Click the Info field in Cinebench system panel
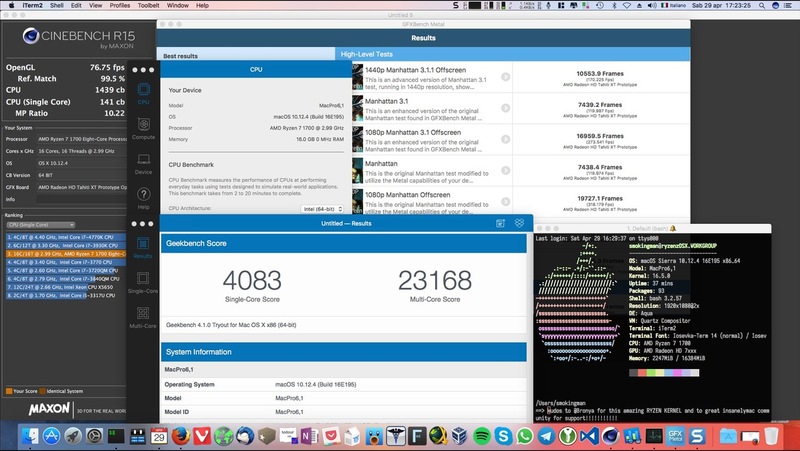 (x=82, y=199)
